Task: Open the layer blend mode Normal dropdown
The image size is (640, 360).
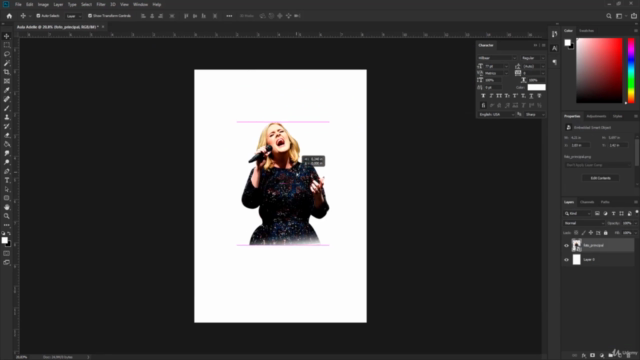Action: click(x=584, y=223)
